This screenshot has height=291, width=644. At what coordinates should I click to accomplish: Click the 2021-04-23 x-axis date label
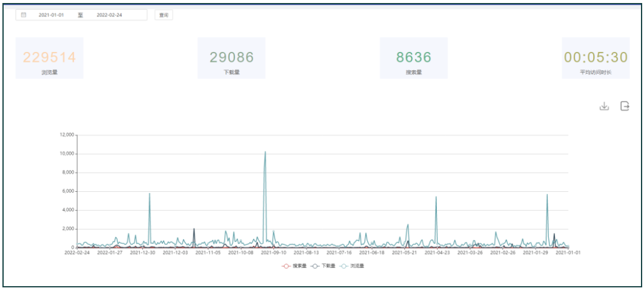coord(437,253)
